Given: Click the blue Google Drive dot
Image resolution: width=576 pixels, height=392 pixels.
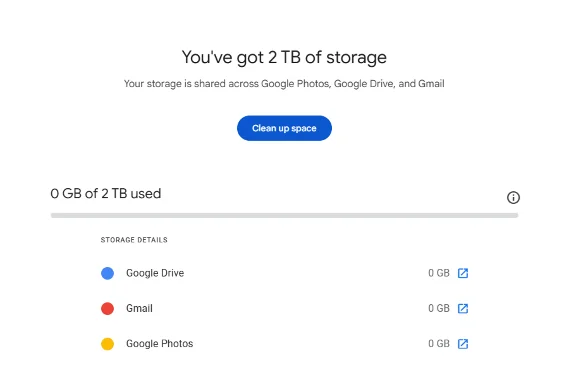Looking at the screenshot, I should click(107, 273).
